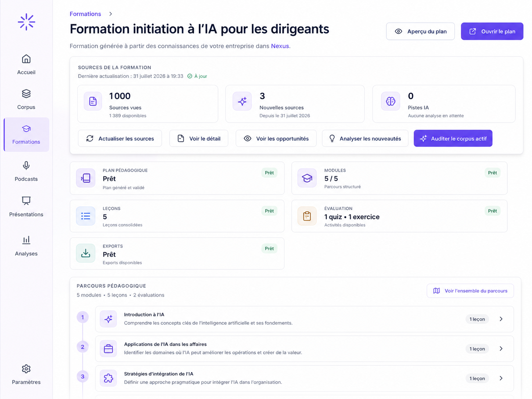Click the Depuis le 31 juillet 2026 text
This screenshot has width=532, height=399.
285,116
